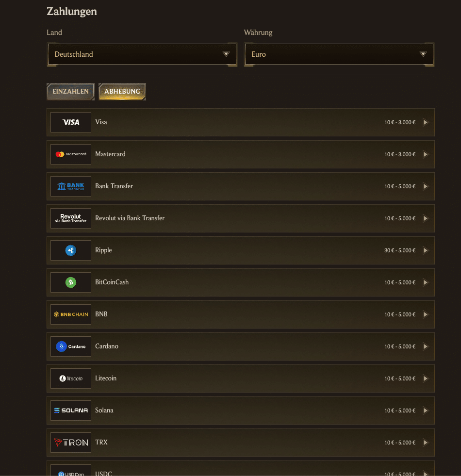This screenshot has height=476, width=461.
Task: Open the Währung currency selector
Action: tap(339, 54)
